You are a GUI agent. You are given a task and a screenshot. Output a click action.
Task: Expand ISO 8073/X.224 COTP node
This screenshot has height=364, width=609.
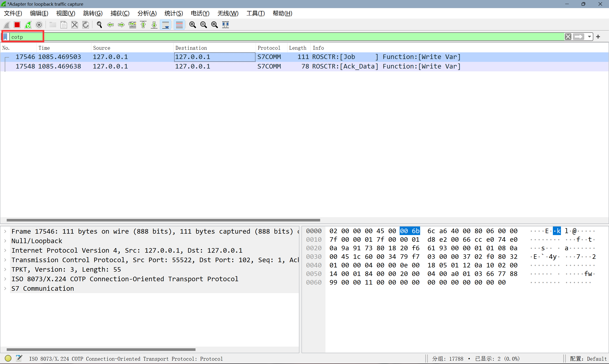[5, 279]
